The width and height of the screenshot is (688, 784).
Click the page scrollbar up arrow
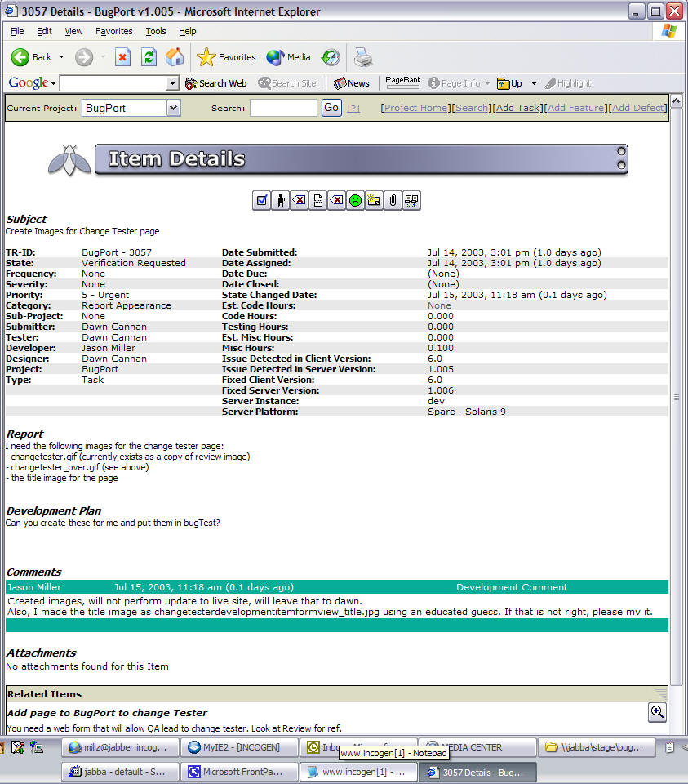[x=677, y=101]
